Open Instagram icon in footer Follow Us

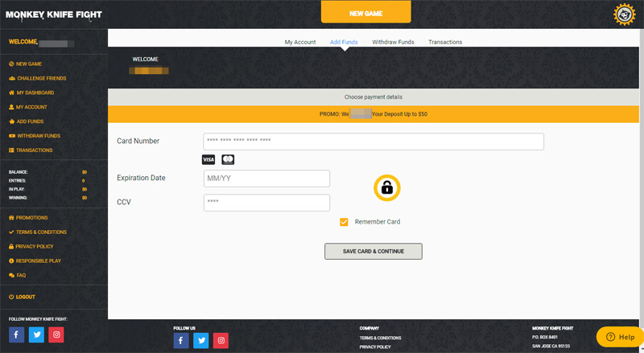tap(221, 340)
